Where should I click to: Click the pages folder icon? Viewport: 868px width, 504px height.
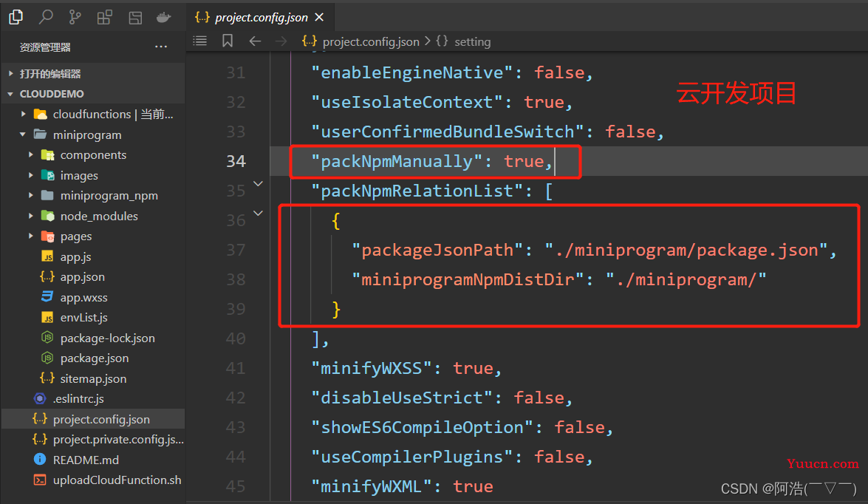point(47,236)
